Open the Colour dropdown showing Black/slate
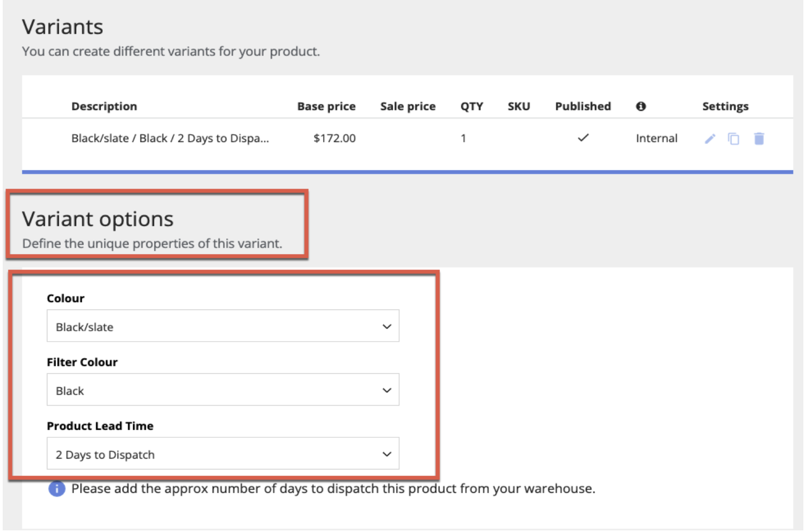This screenshot has width=805, height=532. [223, 326]
